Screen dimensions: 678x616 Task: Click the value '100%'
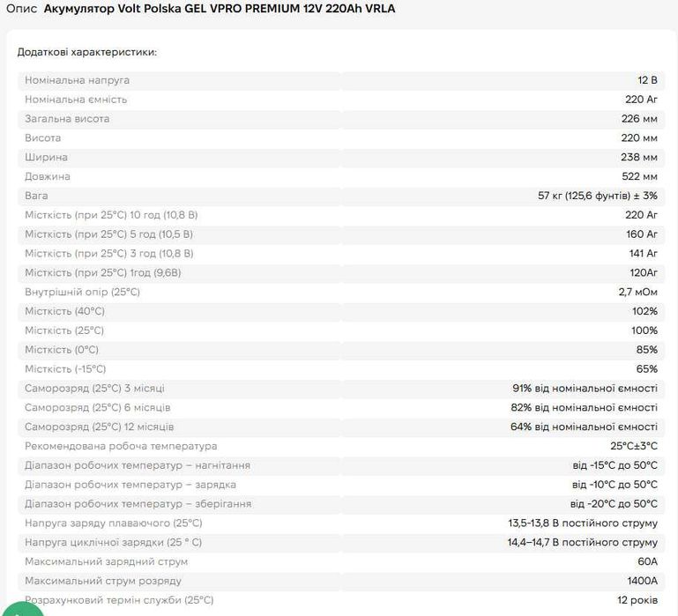click(644, 330)
